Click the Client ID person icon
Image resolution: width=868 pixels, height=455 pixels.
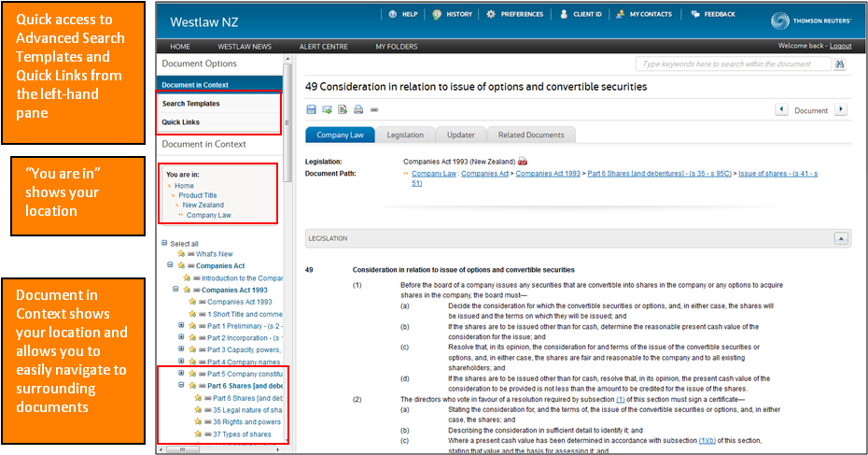pyautogui.click(x=564, y=14)
